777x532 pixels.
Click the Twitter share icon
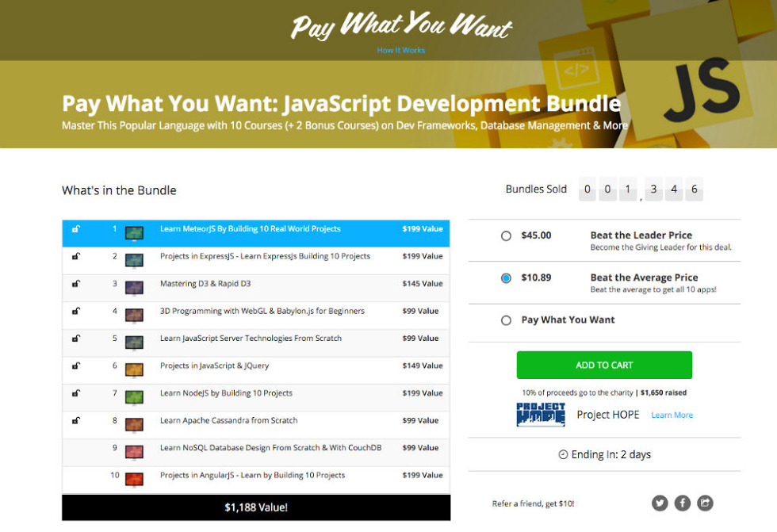point(660,503)
